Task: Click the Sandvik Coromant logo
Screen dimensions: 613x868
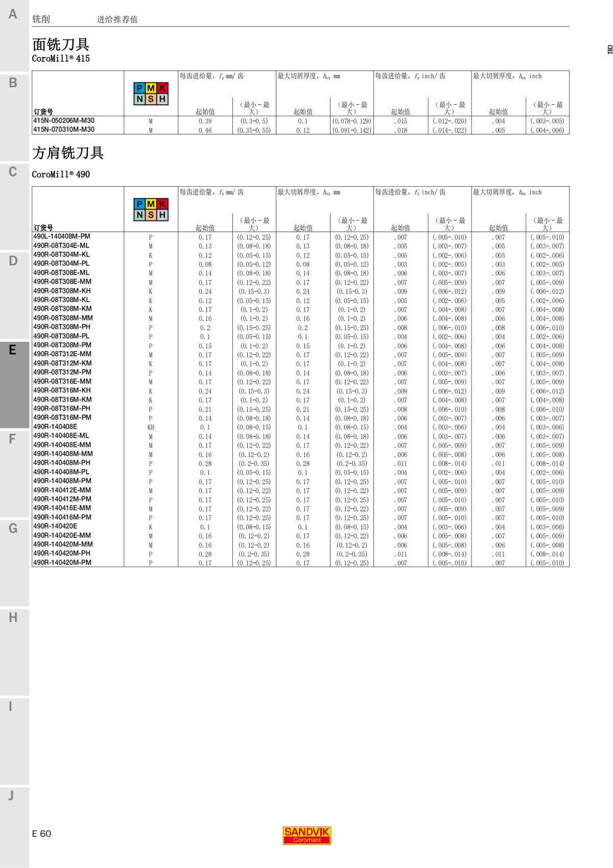Action: coord(306,835)
